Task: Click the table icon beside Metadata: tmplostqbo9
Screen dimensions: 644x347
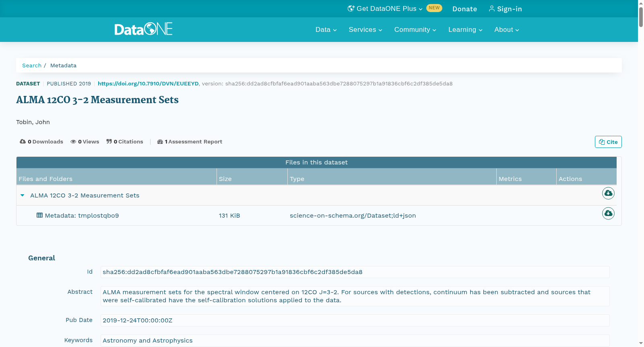Action: 39,215
